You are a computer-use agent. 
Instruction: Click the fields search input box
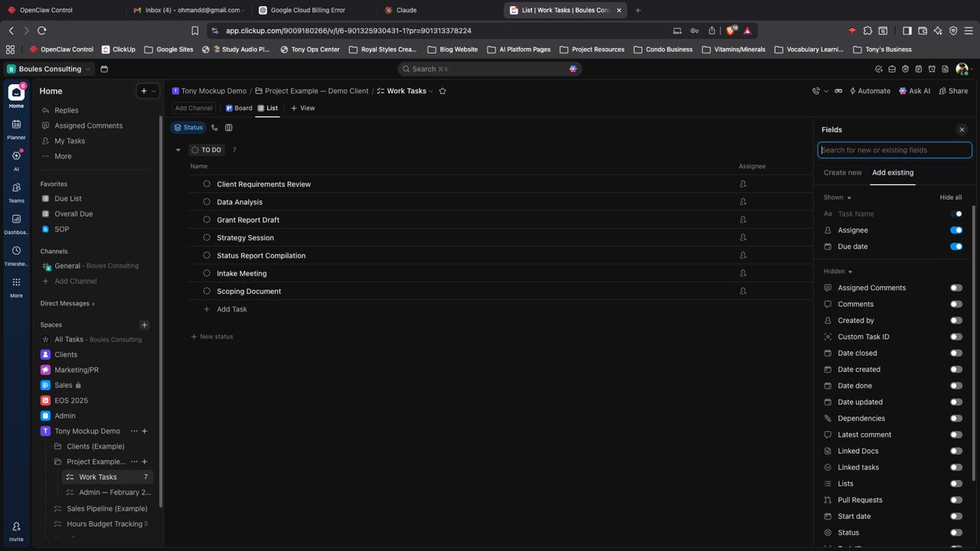click(x=894, y=150)
